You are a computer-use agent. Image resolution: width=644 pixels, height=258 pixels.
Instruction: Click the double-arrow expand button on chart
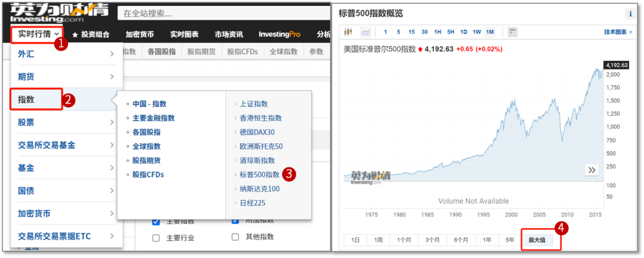coord(592,170)
